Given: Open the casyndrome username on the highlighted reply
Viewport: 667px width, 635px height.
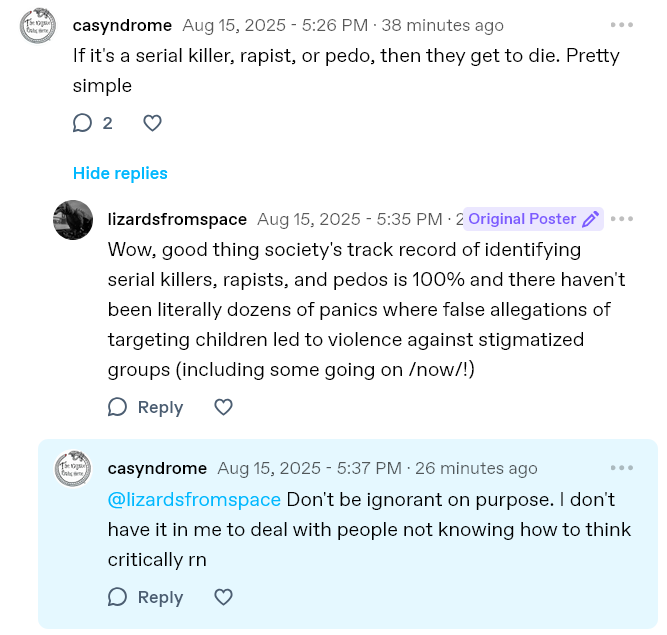Looking at the screenshot, I should [157, 468].
